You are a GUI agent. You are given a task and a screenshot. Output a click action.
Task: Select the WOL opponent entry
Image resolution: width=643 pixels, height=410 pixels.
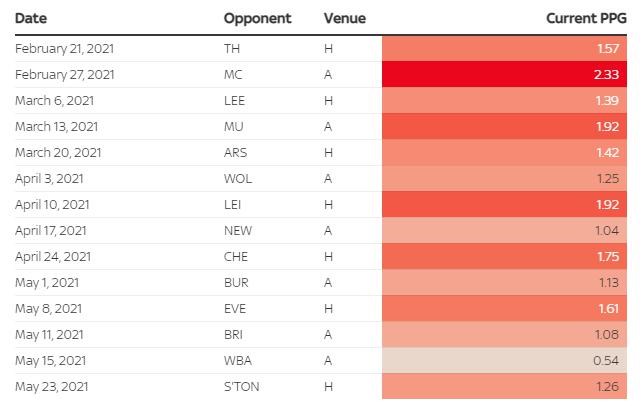point(237,178)
